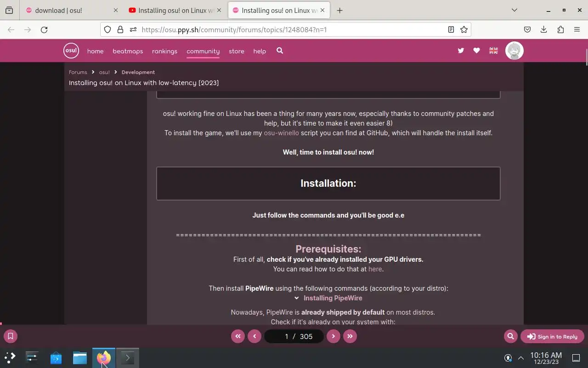This screenshot has height=368, width=588.
Task: Open site permissions icon in address bar
Action: pyautogui.click(x=133, y=29)
